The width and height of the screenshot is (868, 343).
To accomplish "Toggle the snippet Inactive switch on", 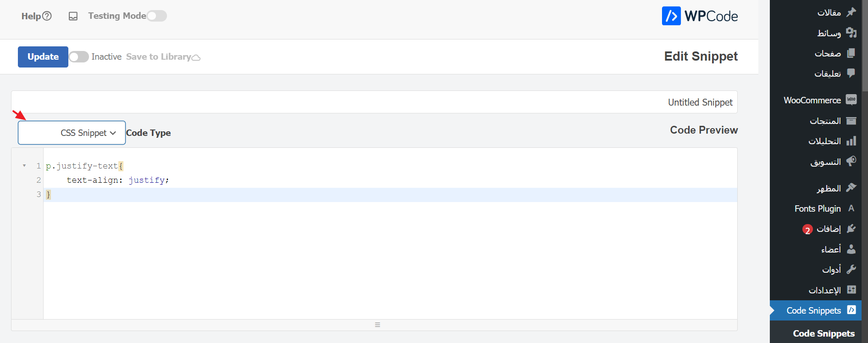I will (x=79, y=57).
